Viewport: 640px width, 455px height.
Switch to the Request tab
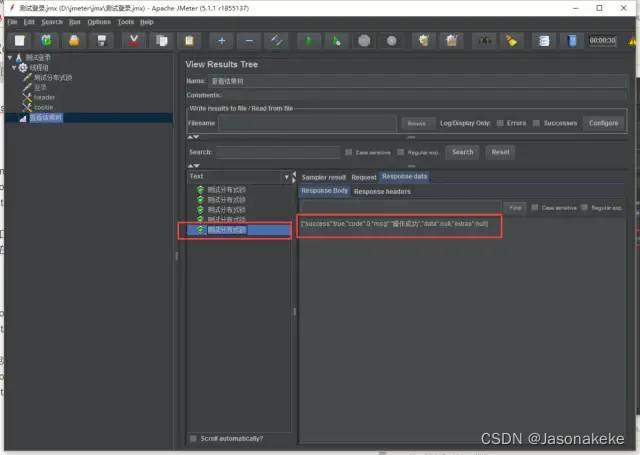[364, 177]
